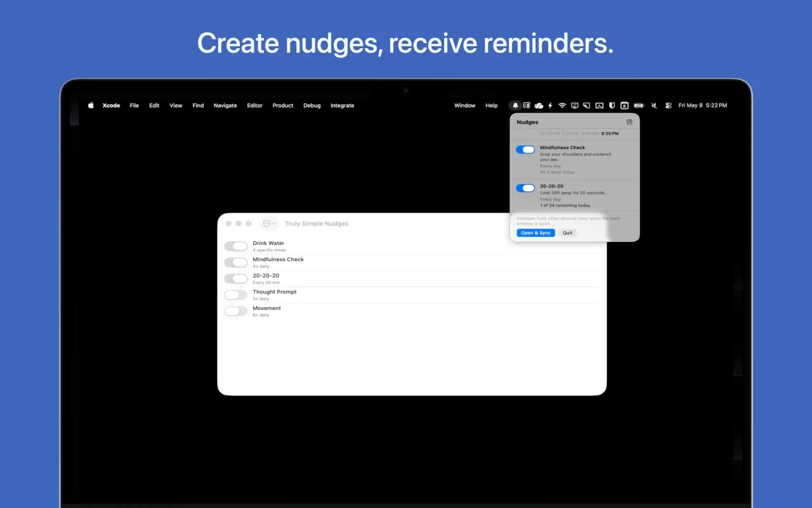Click the shield icon in the menu bar

tap(612, 105)
